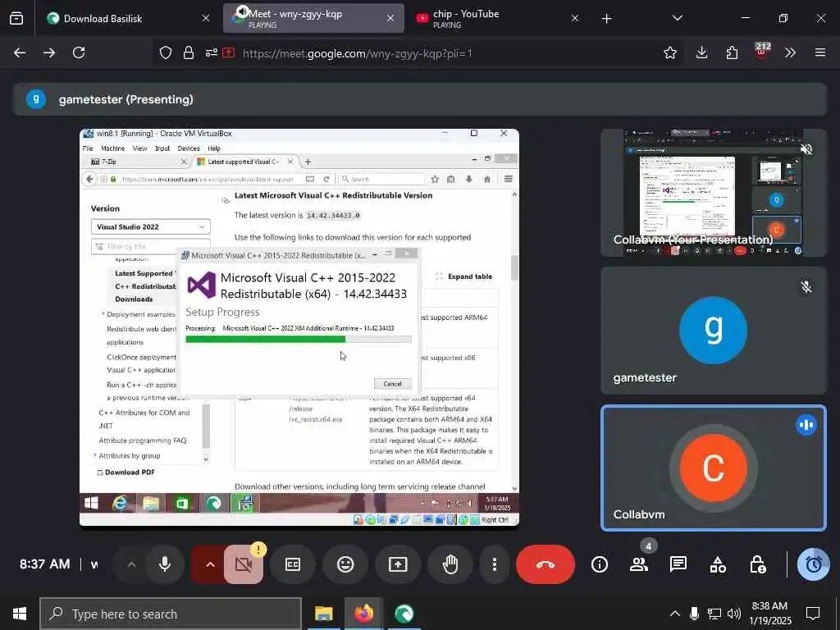Open the tracking protection shield icon
Screen dimensions: 840x630
tap(166, 52)
